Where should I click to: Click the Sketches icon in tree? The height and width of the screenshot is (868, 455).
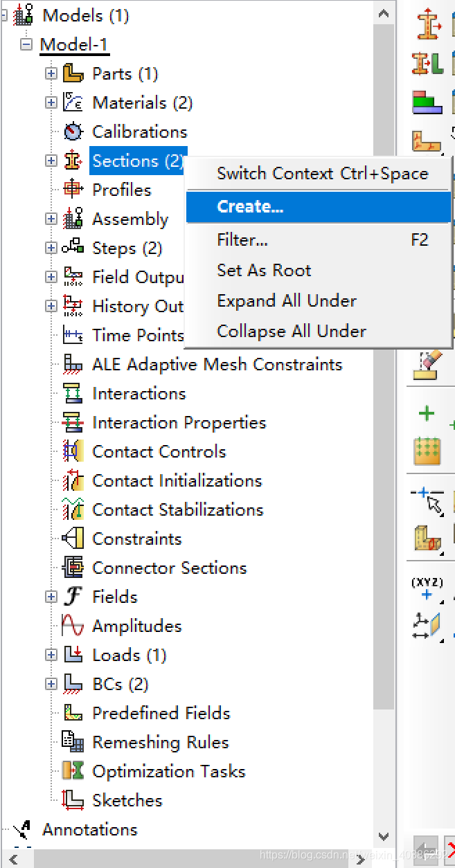point(73,800)
